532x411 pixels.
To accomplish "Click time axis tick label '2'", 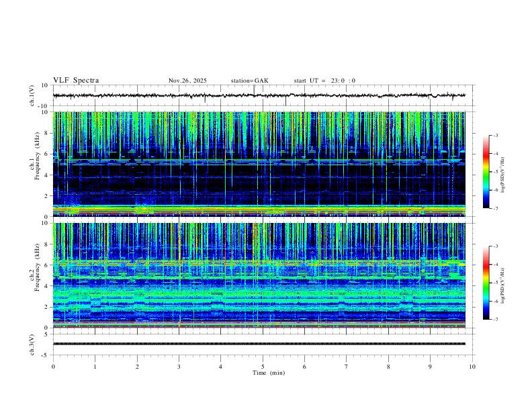I will click(137, 367).
